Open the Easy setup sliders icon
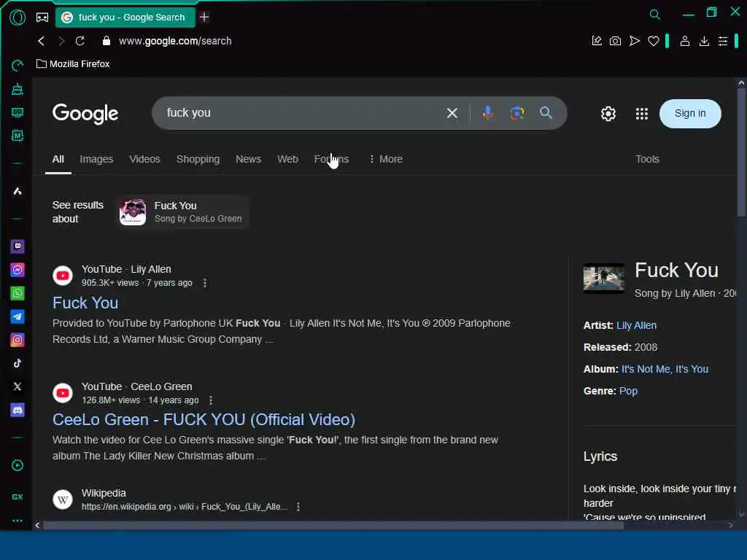 coord(723,42)
